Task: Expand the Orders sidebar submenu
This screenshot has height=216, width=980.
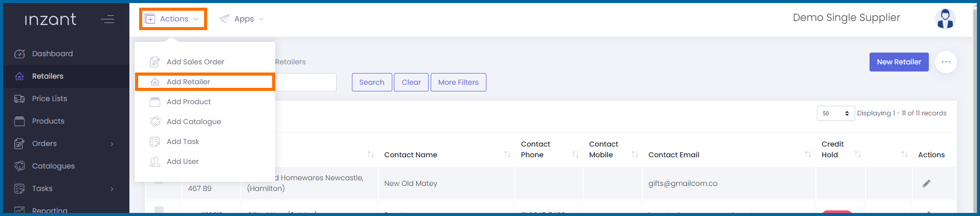Action: [112, 144]
